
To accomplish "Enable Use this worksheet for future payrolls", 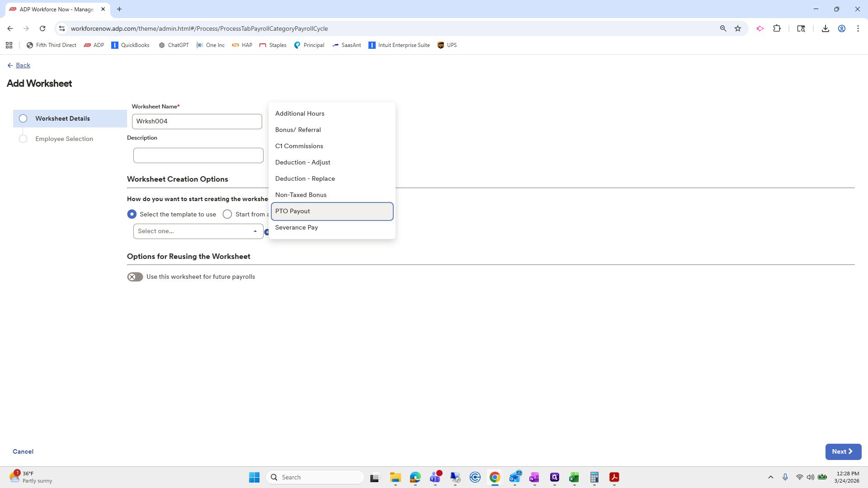I will [x=135, y=277].
